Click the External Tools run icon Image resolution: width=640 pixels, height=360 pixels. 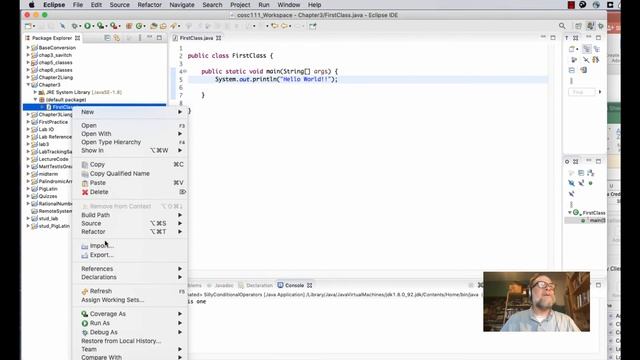pyautogui.click(x=113, y=26)
